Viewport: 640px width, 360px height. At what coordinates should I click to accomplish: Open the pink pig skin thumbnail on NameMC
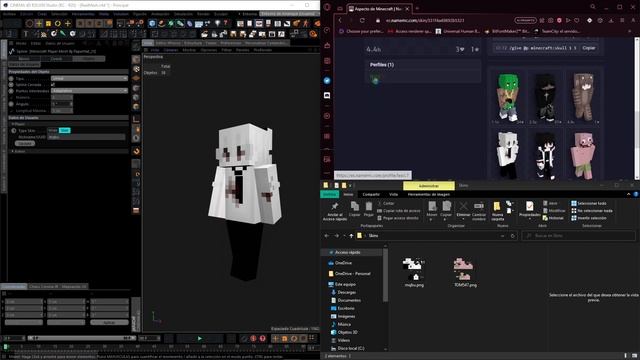point(584,156)
